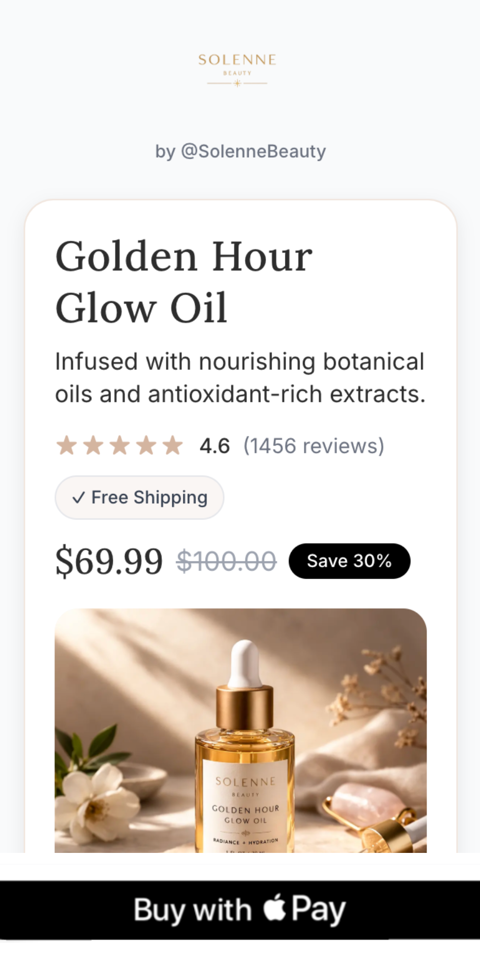
Task: Click the $69.99 sale price
Action: tap(109, 561)
